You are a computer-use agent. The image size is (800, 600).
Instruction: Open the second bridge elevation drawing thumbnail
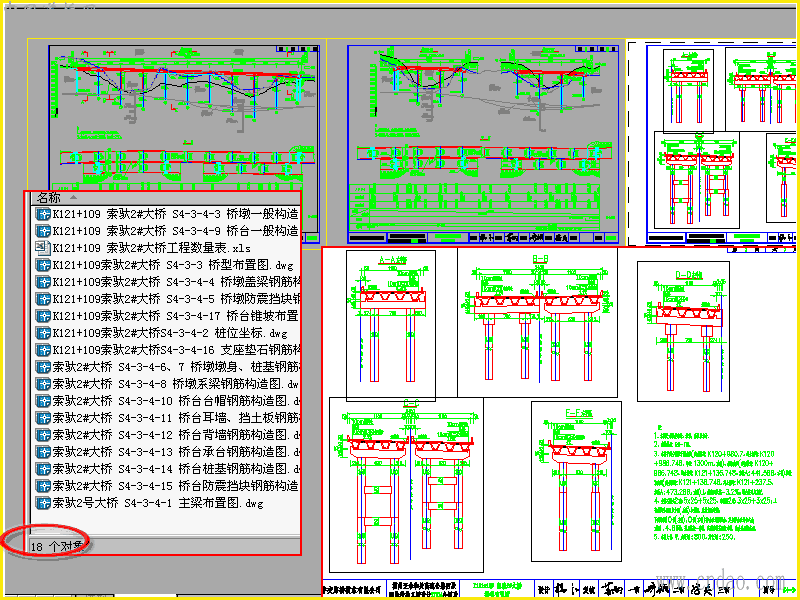pyautogui.click(x=483, y=144)
